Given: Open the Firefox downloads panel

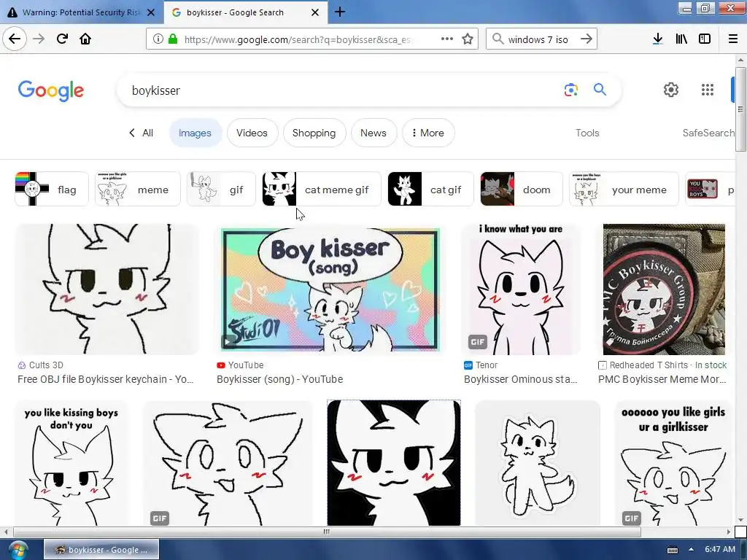Looking at the screenshot, I should pos(658,39).
